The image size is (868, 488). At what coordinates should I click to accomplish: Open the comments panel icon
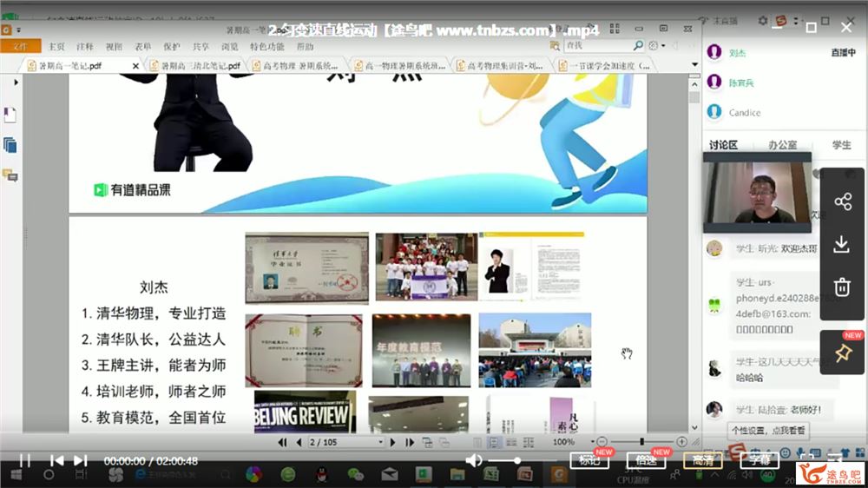10,175
